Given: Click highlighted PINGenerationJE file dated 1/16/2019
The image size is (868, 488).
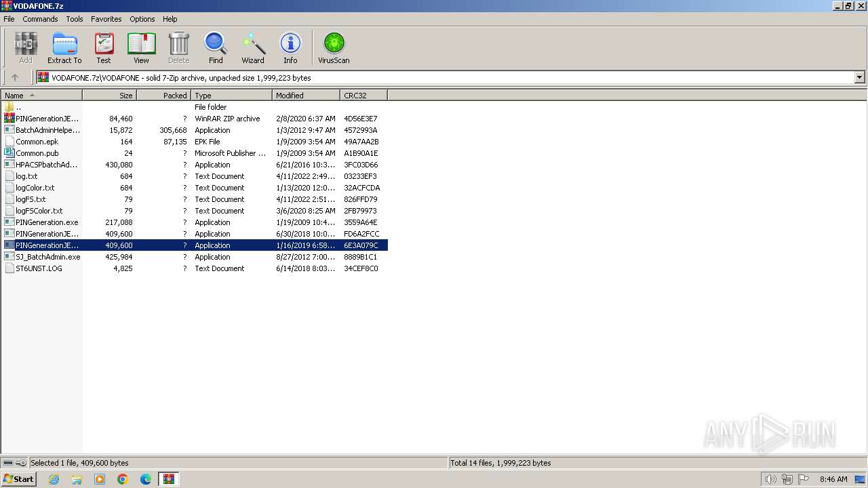Looking at the screenshot, I should (x=195, y=245).
